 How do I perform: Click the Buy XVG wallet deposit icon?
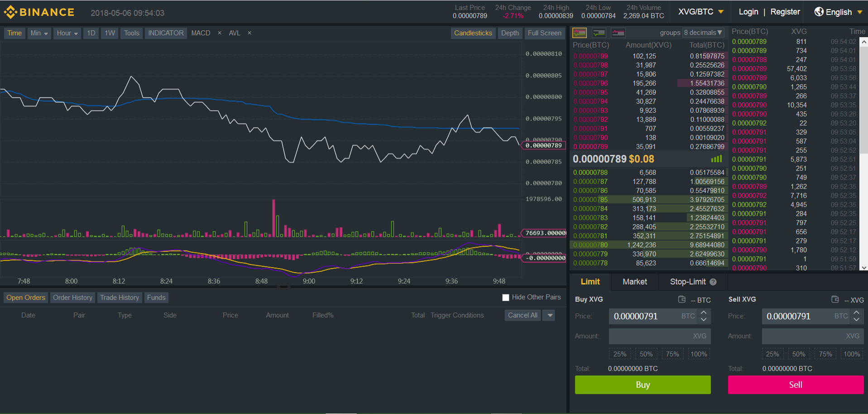682,299
